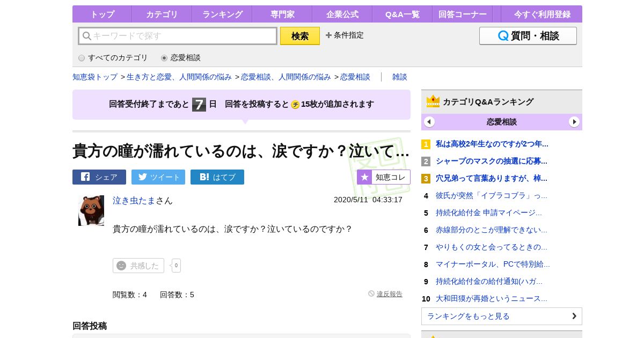Open rank 4 彼氏が突然イブラコブラ question

click(492, 195)
